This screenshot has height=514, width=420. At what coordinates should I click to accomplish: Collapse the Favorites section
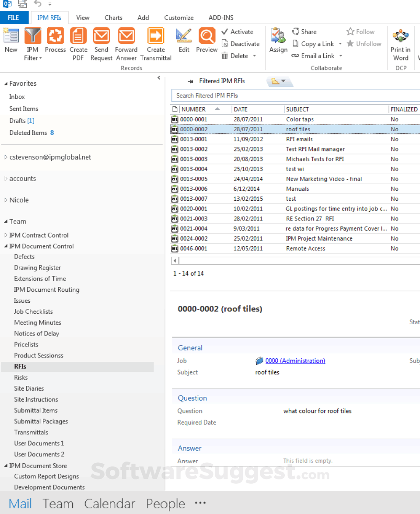[x=6, y=84]
